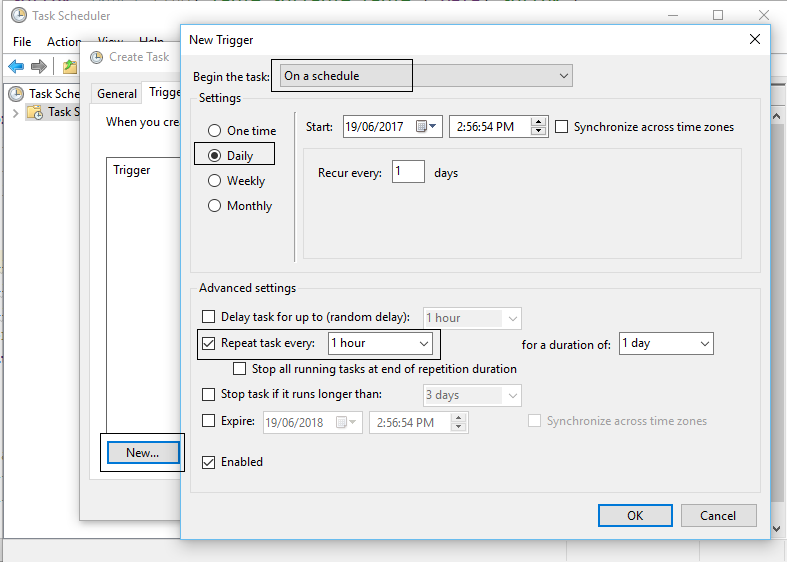Click the Recur every days input field
Image resolution: width=787 pixels, height=562 pixels.
tap(408, 172)
